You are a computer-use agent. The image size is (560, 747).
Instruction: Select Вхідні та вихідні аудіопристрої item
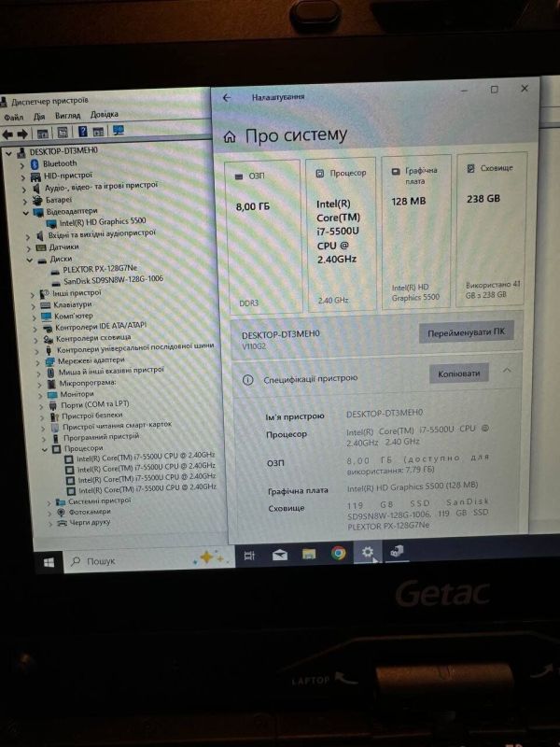click(102, 233)
